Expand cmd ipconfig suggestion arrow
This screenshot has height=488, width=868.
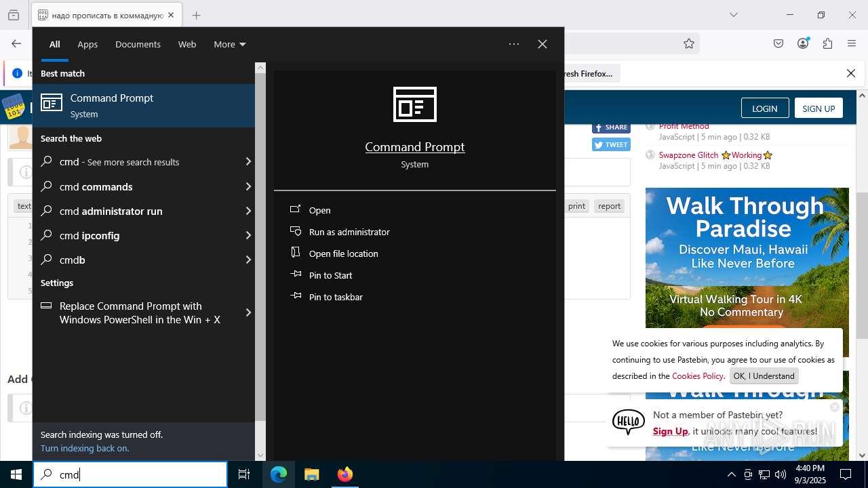[x=248, y=235]
